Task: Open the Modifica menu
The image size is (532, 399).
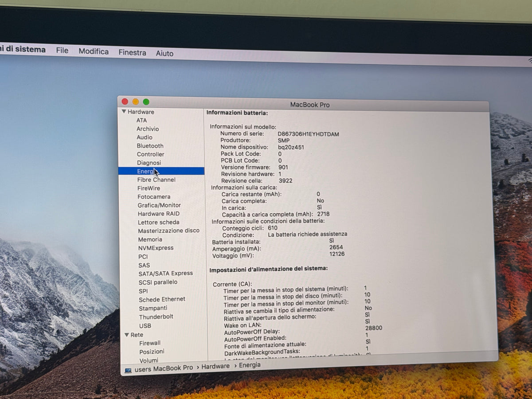Action: pyautogui.click(x=94, y=51)
